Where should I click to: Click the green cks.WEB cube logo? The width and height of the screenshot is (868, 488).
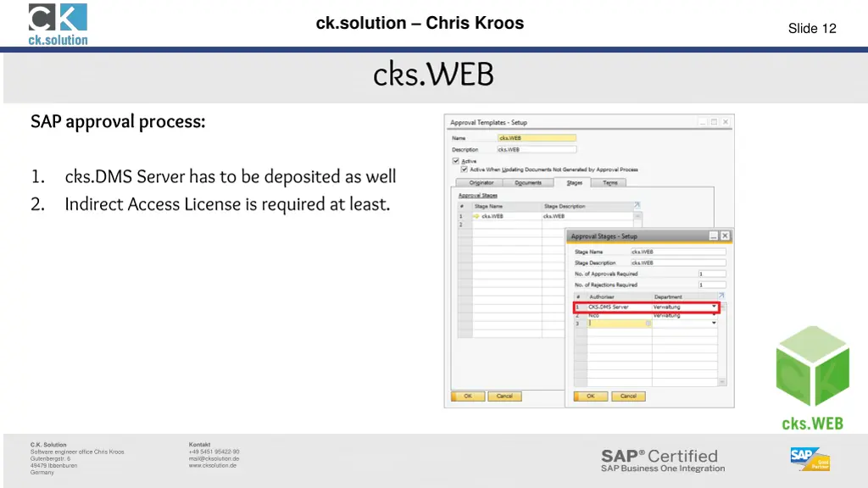(x=813, y=377)
